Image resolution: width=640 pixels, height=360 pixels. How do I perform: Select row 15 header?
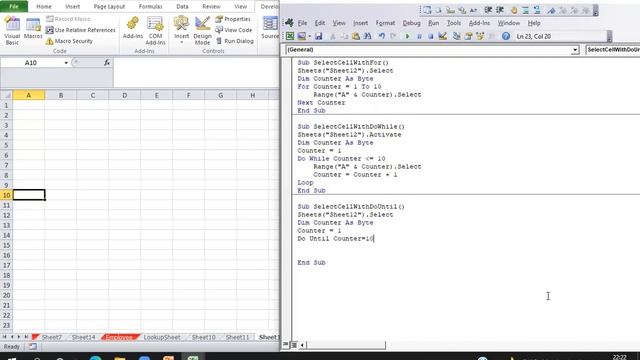(x=6, y=245)
